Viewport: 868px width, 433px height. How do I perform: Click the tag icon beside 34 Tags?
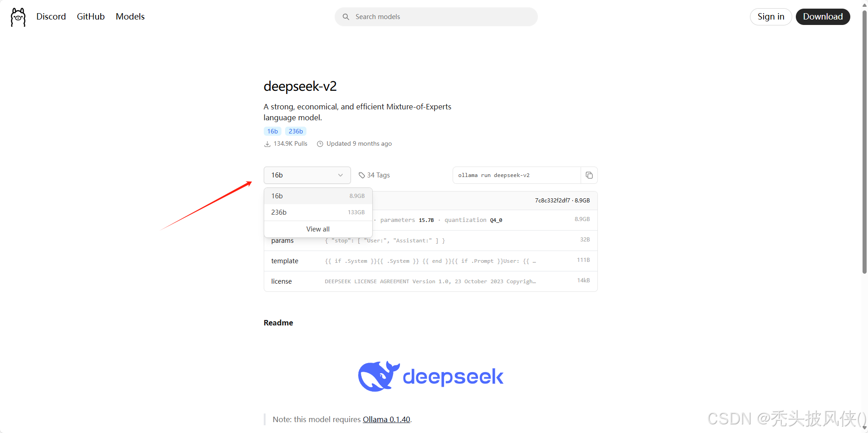coord(362,175)
